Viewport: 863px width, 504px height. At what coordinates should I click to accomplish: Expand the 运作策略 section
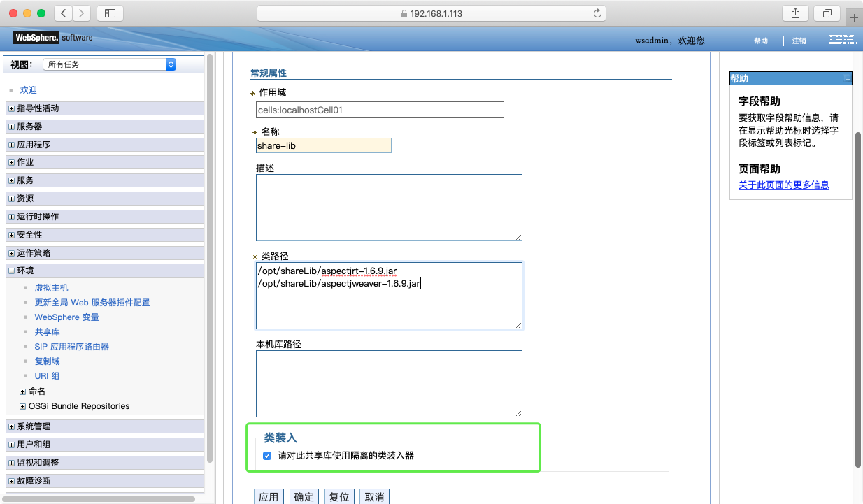(11, 253)
